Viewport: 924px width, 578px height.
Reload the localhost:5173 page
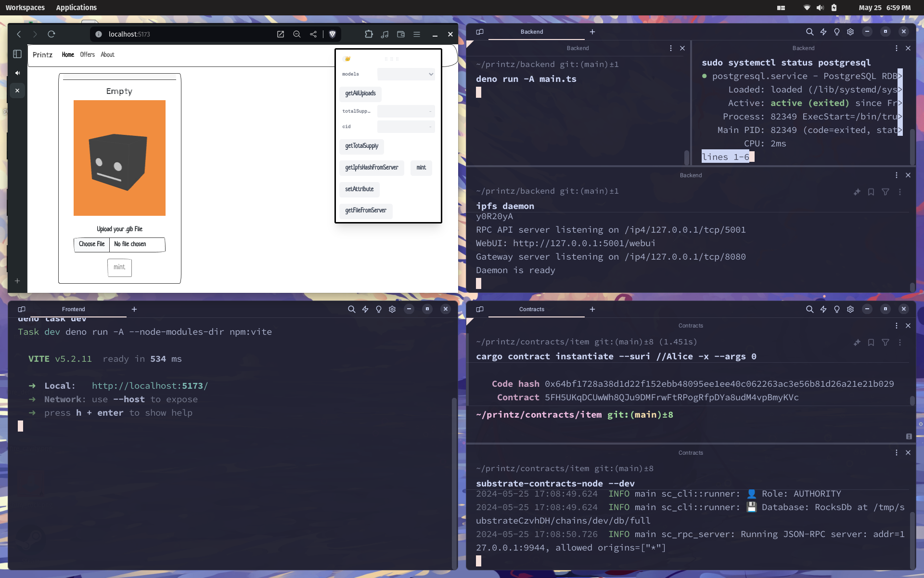click(51, 34)
